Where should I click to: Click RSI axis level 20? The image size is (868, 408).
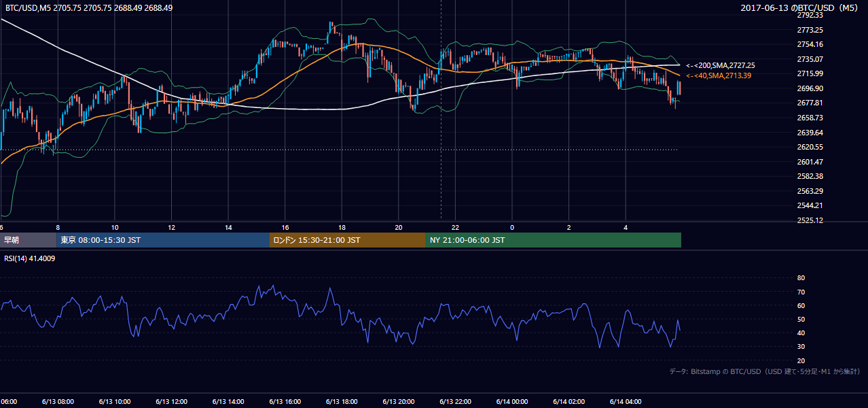click(801, 360)
